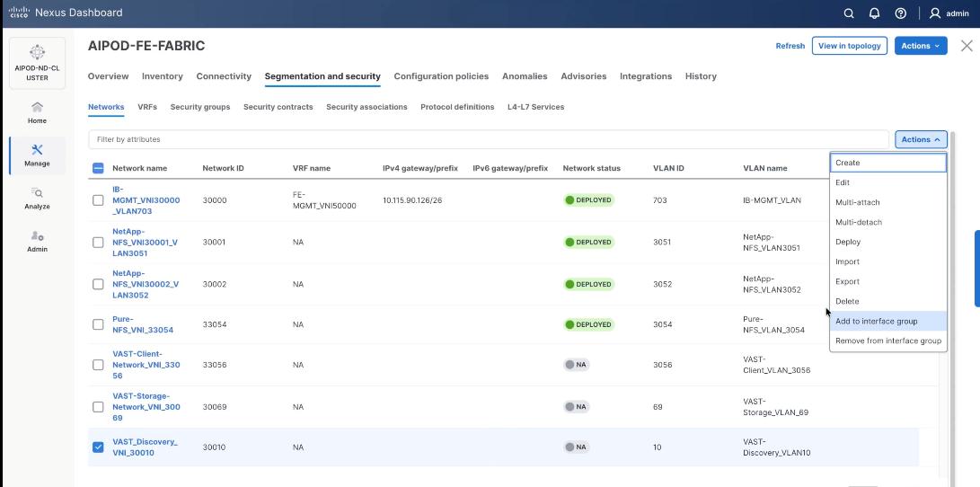Open the Security groups sub-tab
The height and width of the screenshot is (487, 980).
point(200,107)
